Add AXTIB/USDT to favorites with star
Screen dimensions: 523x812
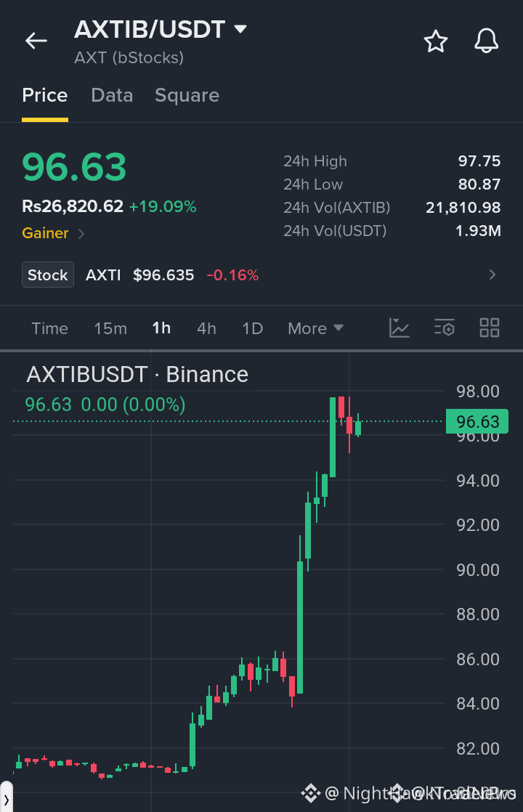[x=436, y=41]
